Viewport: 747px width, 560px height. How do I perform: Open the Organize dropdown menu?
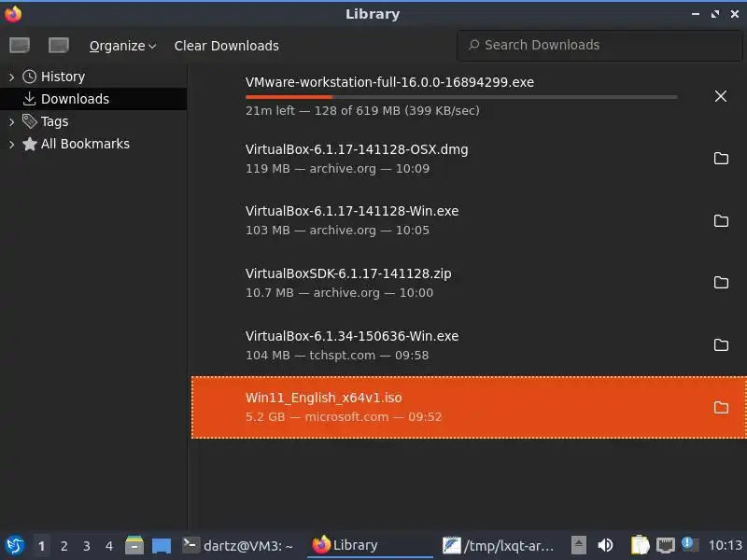122,46
